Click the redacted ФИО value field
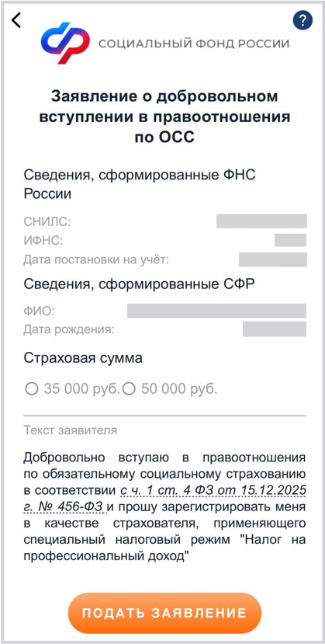 216,311
